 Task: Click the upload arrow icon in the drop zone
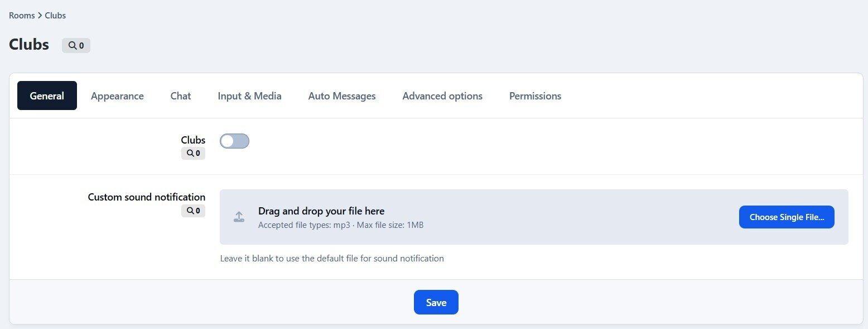(x=239, y=217)
